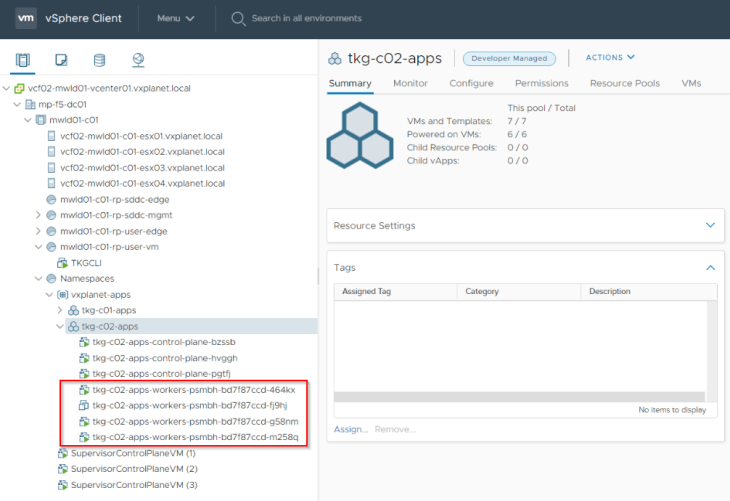The height and width of the screenshot is (501, 730).
Task: Click the VMware vm logo
Action: 26,18
